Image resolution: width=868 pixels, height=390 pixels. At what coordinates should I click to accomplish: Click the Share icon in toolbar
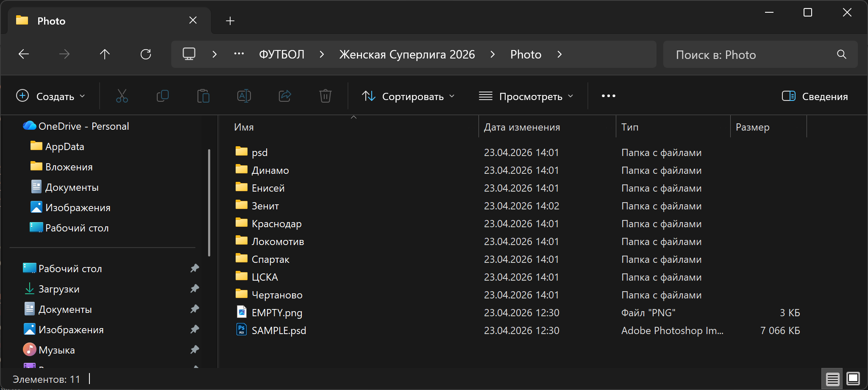[285, 96]
